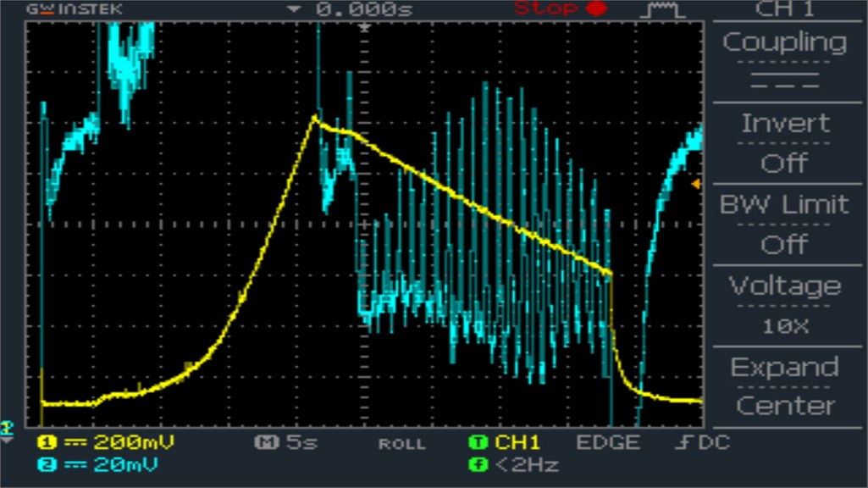Click the 20mV channel 2 scale

click(125, 463)
